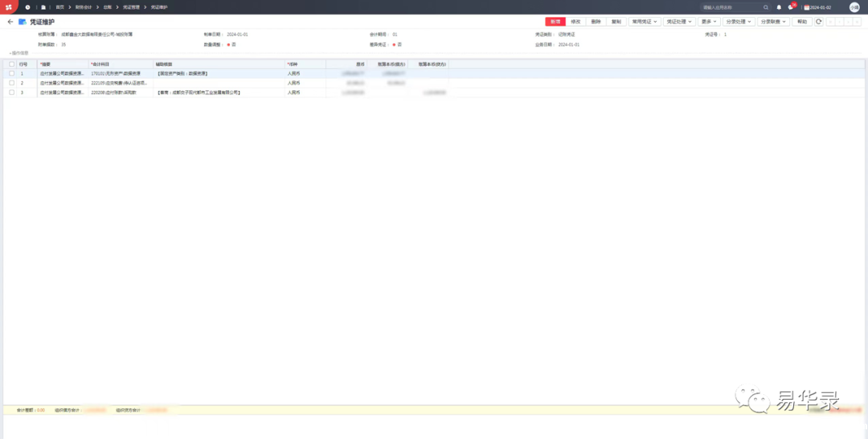
Task: Go to 凭证管理 in breadcrumb
Action: click(131, 7)
